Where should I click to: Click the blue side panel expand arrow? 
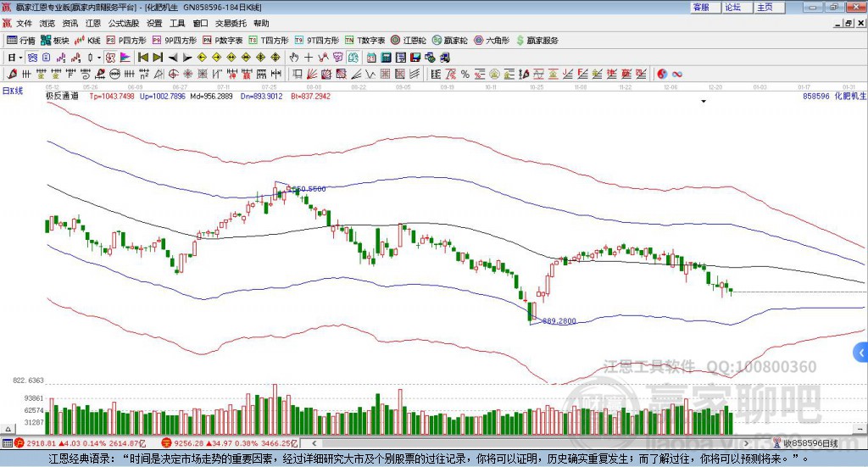click(861, 353)
